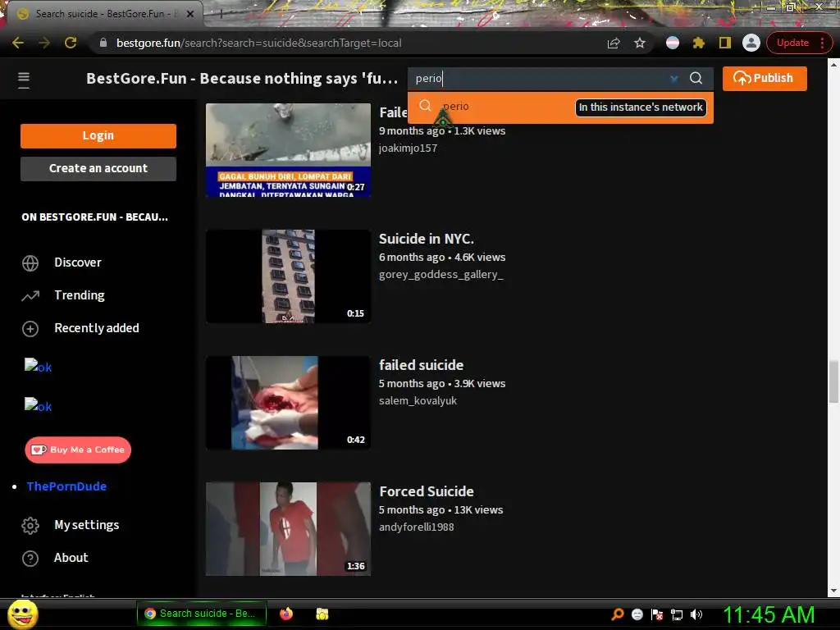Click the orange search tray icon

click(x=618, y=614)
